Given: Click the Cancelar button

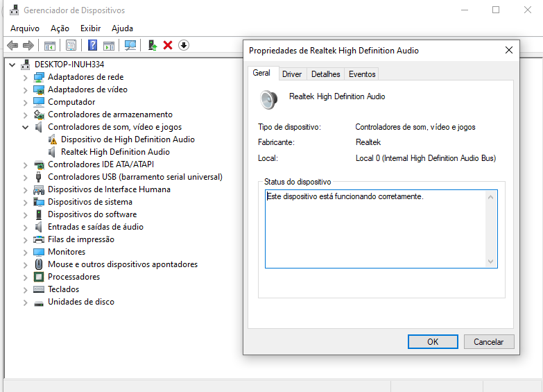Looking at the screenshot, I should click(x=489, y=342).
